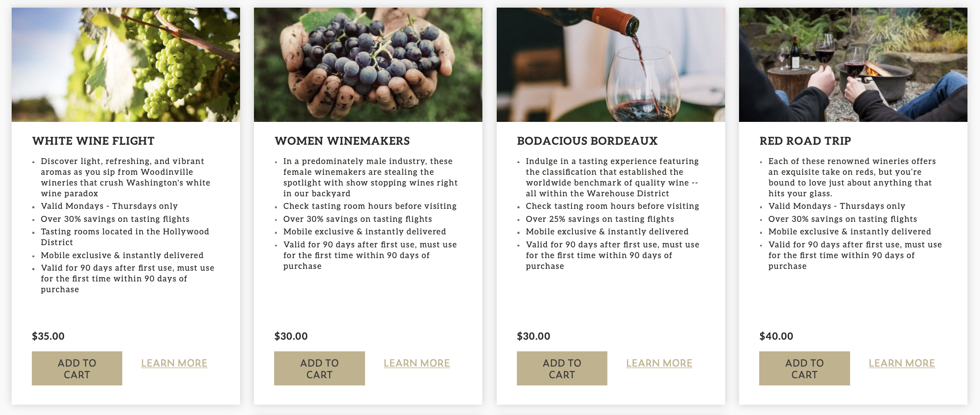Select the Women Winemakers title
The width and height of the screenshot is (980, 415).
point(342,141)
